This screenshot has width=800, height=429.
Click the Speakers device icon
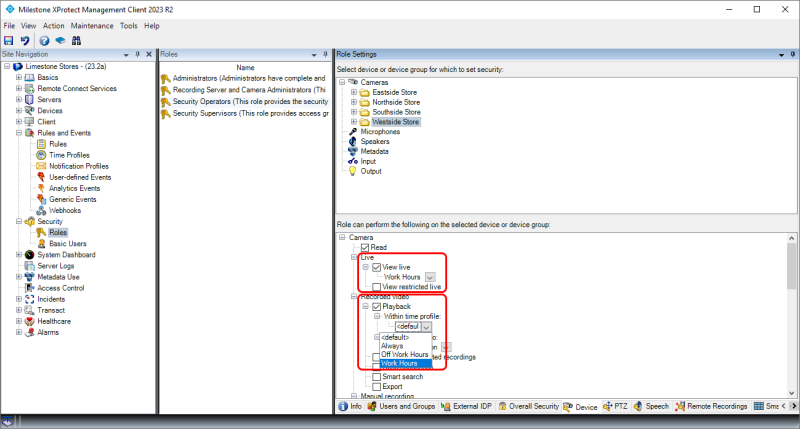[x=353, y=141]
